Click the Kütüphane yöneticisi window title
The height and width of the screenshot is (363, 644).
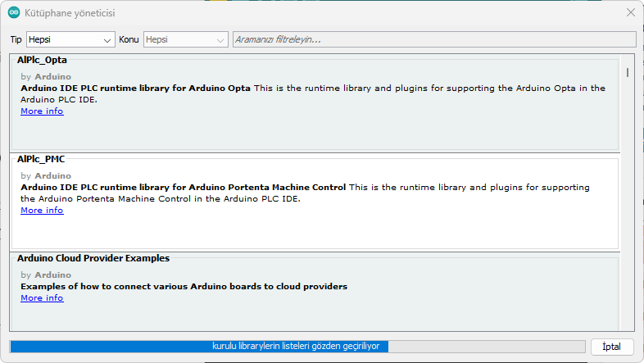pyautogui.click(x=70, y=13)
